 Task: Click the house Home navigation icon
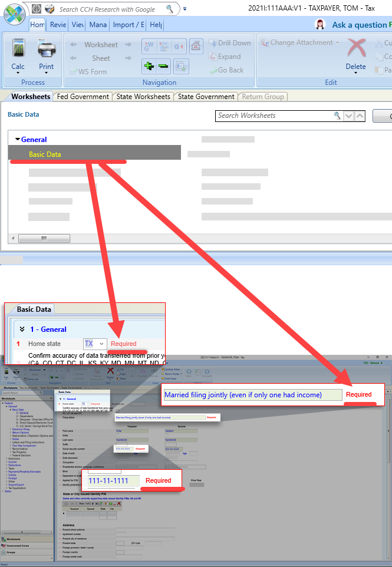(x=196, y=47)
